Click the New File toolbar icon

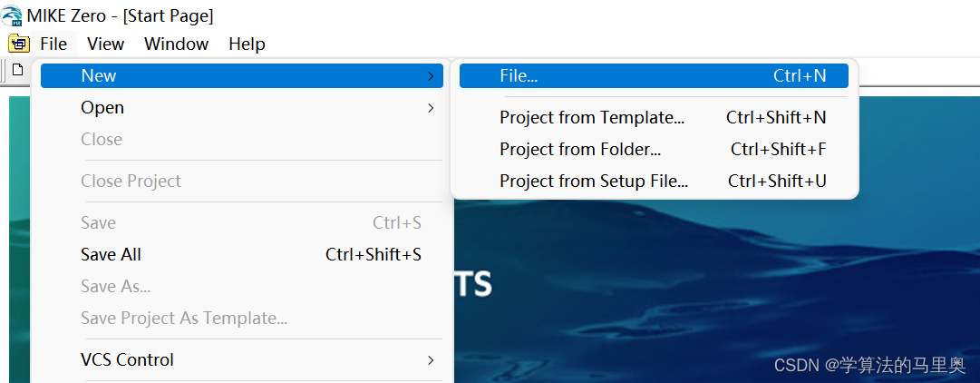[x=17, y=70]
